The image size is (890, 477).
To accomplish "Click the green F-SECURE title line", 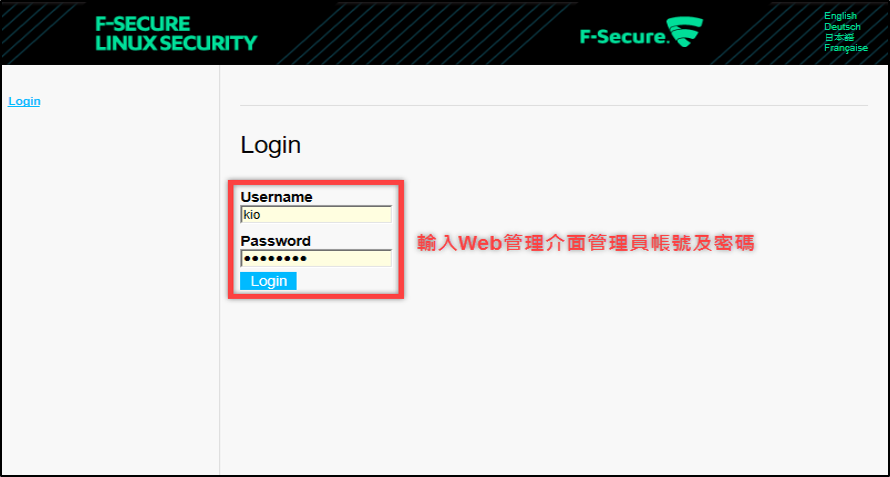I will tap(143, 23).
